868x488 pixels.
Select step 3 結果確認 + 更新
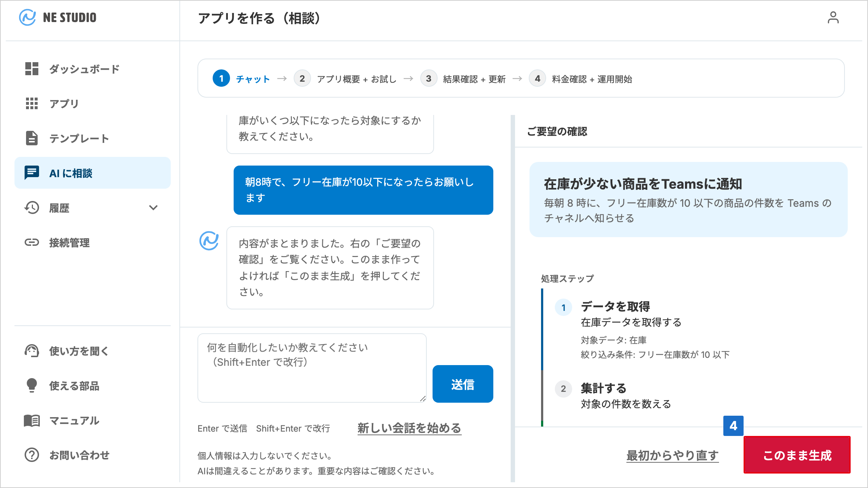click(x=463, y=78)
